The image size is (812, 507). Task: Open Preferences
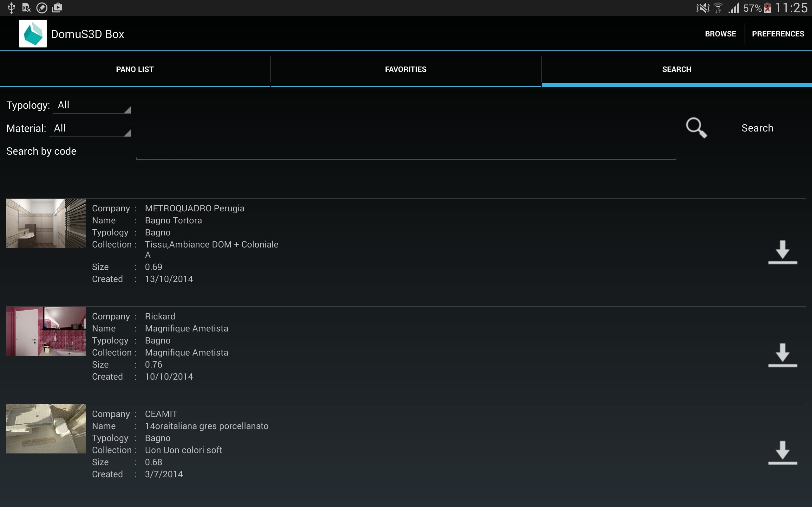pyautogui.click(x=778, y=34)
